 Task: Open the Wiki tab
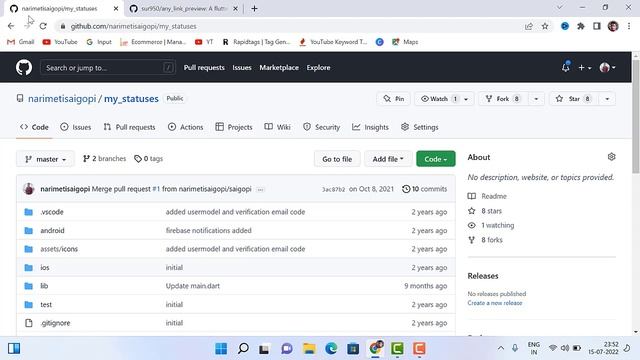277,127
